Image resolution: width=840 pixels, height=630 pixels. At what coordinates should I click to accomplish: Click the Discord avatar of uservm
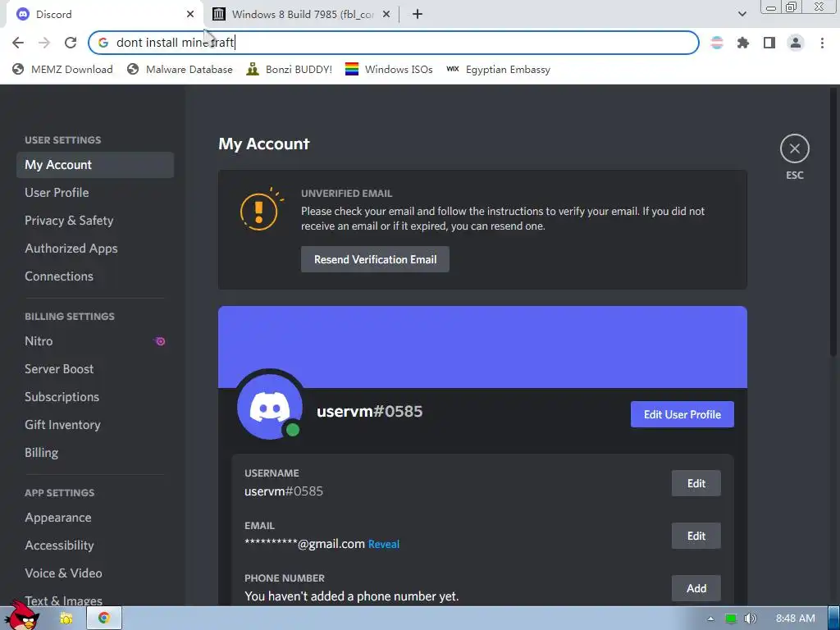click(x=270, y=405)
